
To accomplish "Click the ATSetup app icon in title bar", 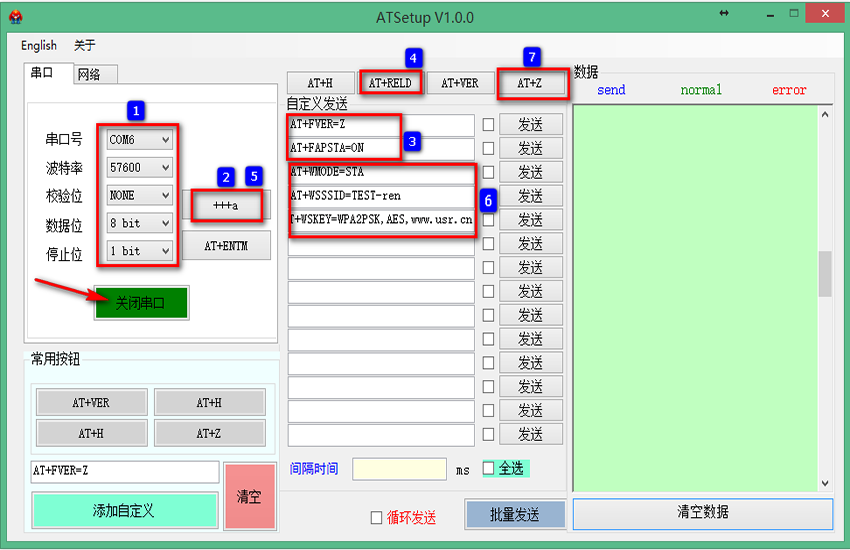I will point(15,17).
